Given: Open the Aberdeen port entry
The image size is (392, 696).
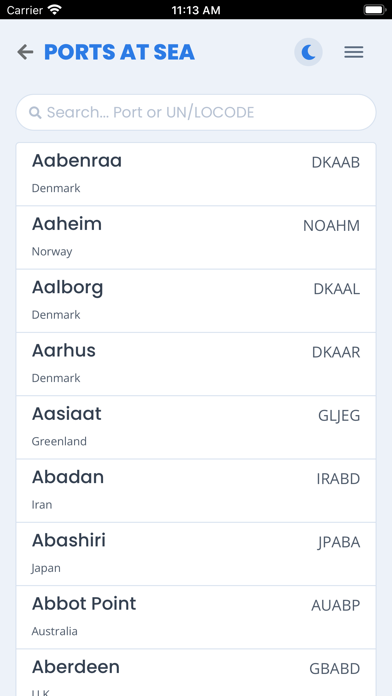Looking at the screenshot, I should [x=196, y=672].
